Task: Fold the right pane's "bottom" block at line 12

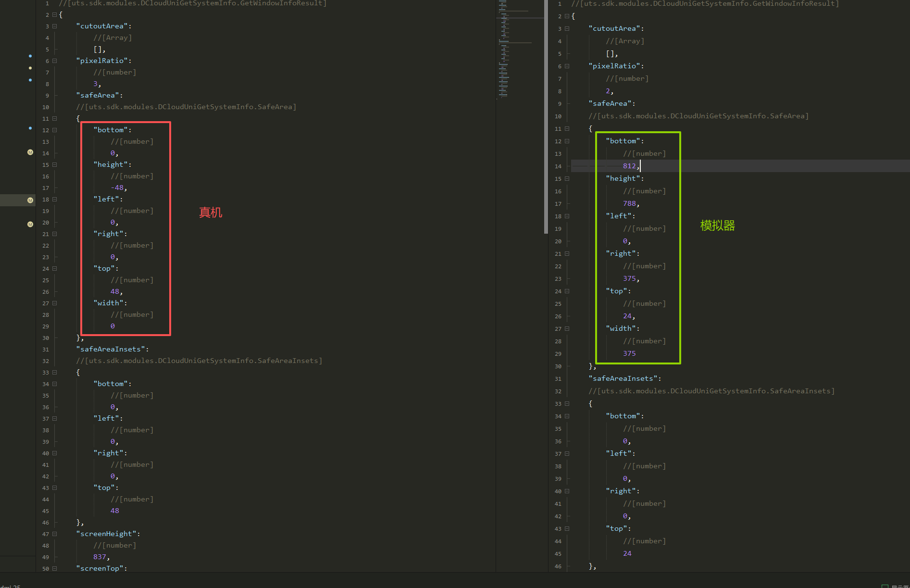Action: 567,141
